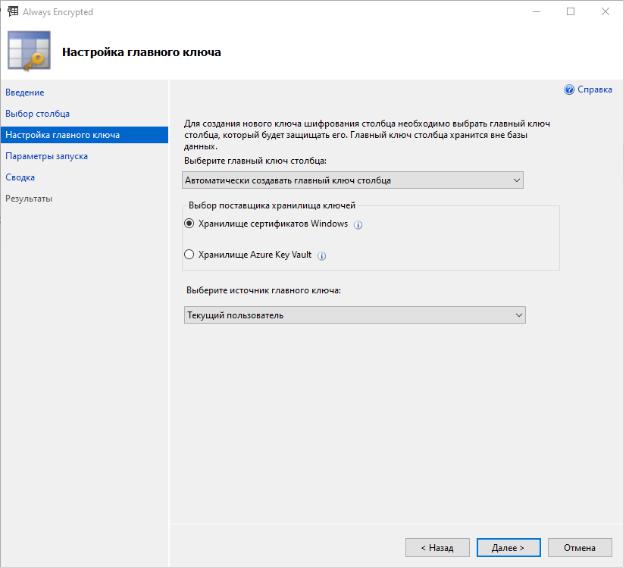Go to the Результаты step
Viewport: 624px width, 568px height.
[29, 198]
